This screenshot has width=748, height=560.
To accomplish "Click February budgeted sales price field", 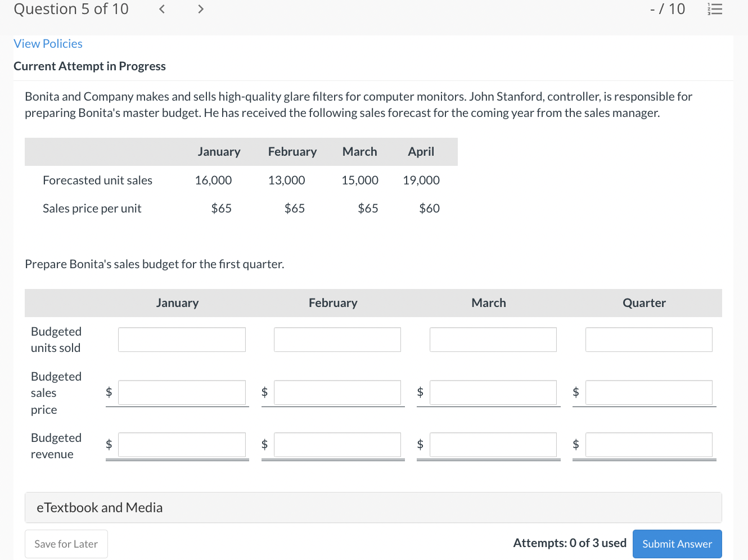I will click(x=337, y=392).
